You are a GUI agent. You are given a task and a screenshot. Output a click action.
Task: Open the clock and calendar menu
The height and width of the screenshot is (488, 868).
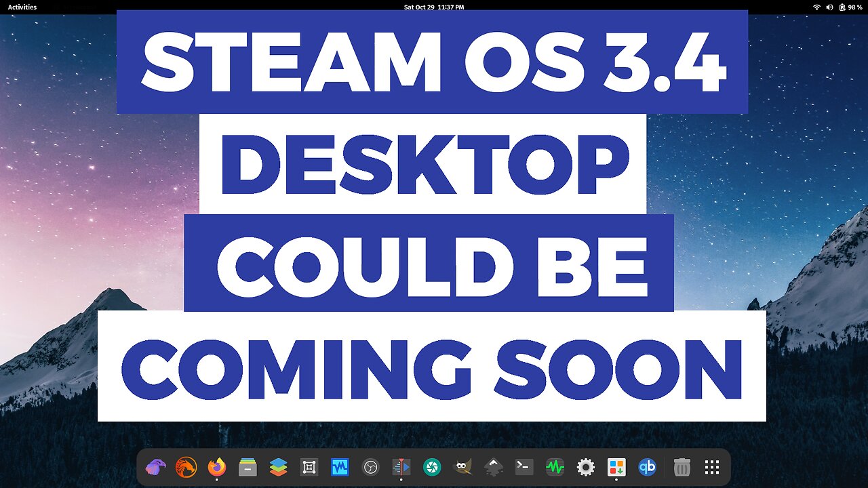(x=434, y=7)
